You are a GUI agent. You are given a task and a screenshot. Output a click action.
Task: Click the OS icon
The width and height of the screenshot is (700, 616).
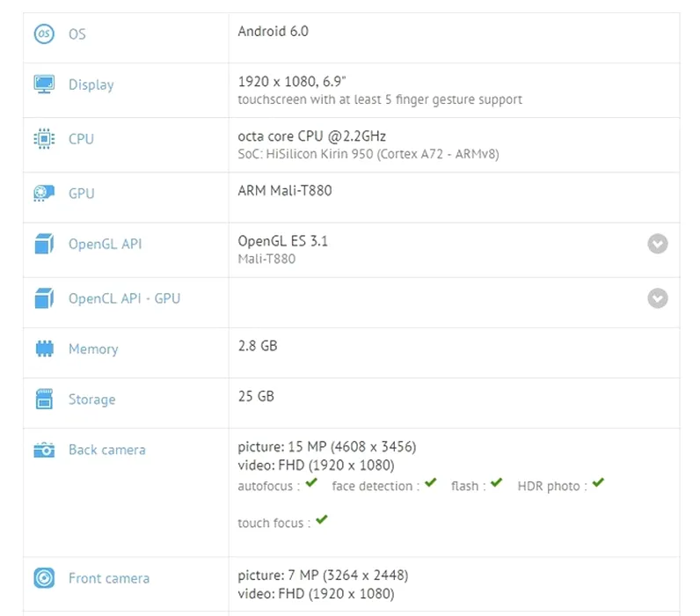point(44,34)
